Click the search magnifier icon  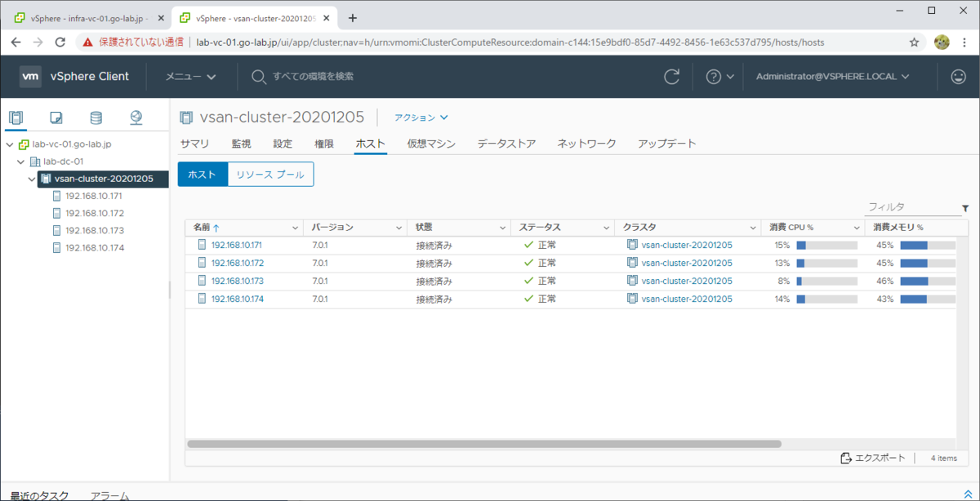click(259, 77)
